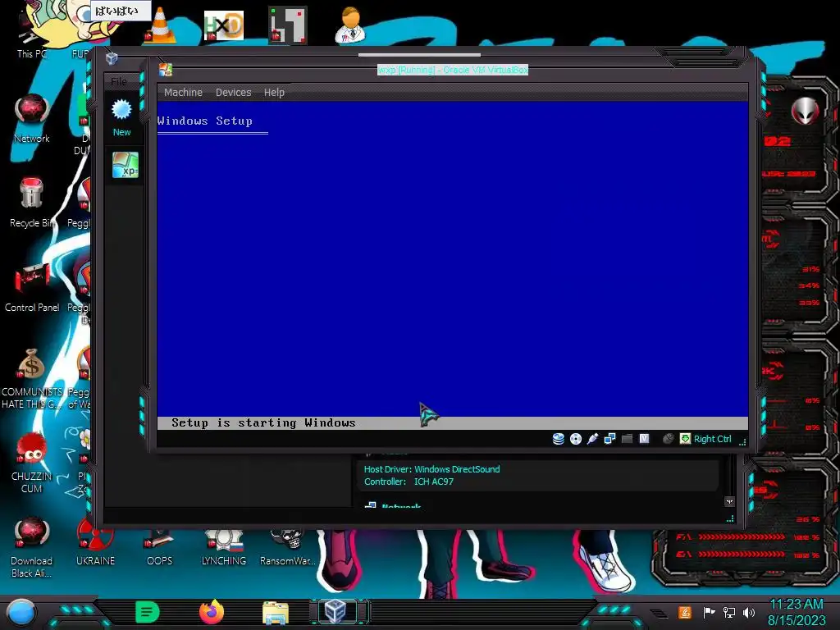Image resolution: width=840 pixels, height=630 pixels.
Task: Click the USB devices status icon
Action: click(592, 439)
